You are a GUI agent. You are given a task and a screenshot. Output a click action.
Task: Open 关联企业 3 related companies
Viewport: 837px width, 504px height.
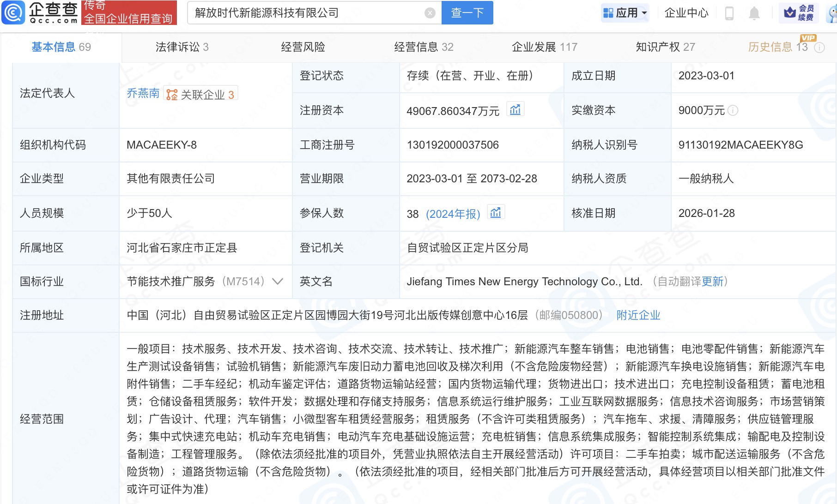[x=201, y=94]
